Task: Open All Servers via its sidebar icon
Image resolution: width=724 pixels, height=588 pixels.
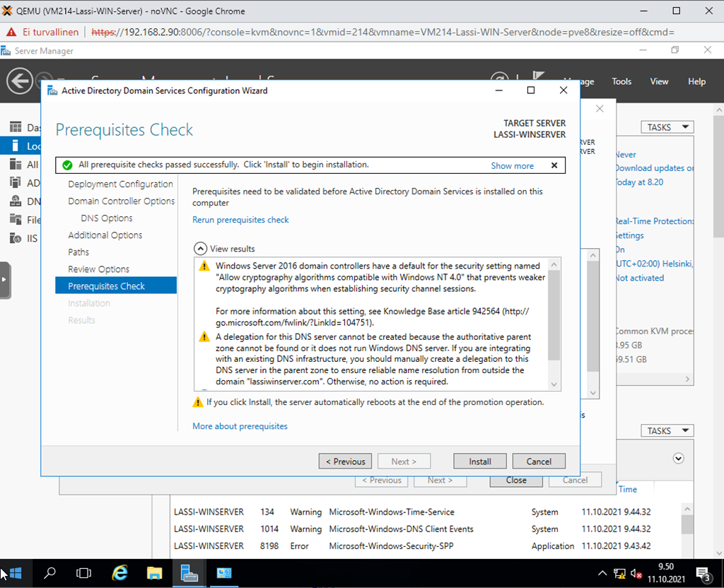Action: point(16,164)
